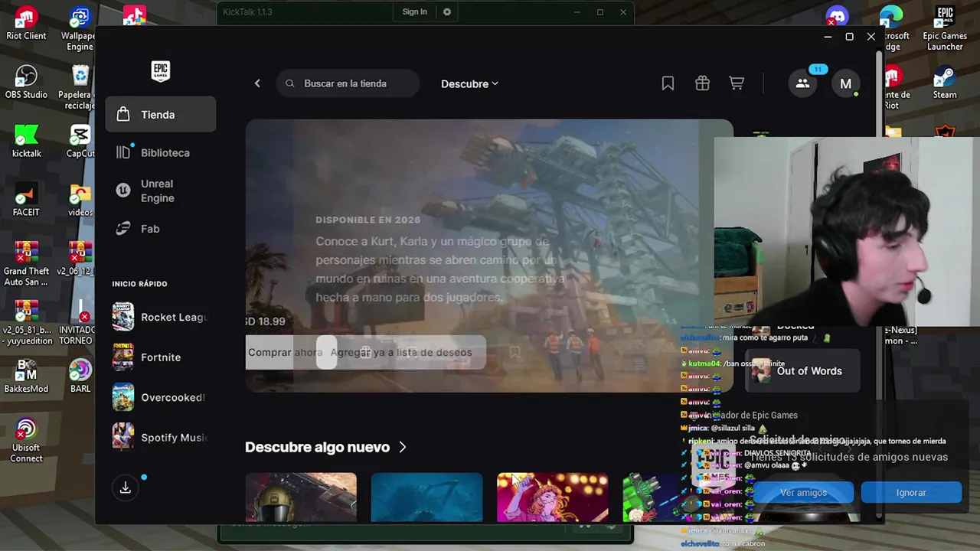Open the downloads icon in sidebar

point(126,487)
